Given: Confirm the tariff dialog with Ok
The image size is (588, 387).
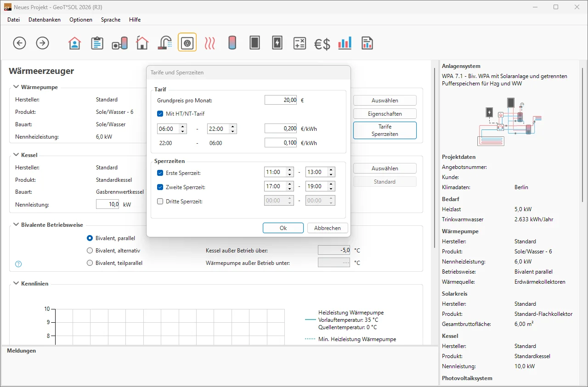Looking at the screenshot, I should (283, 228).
